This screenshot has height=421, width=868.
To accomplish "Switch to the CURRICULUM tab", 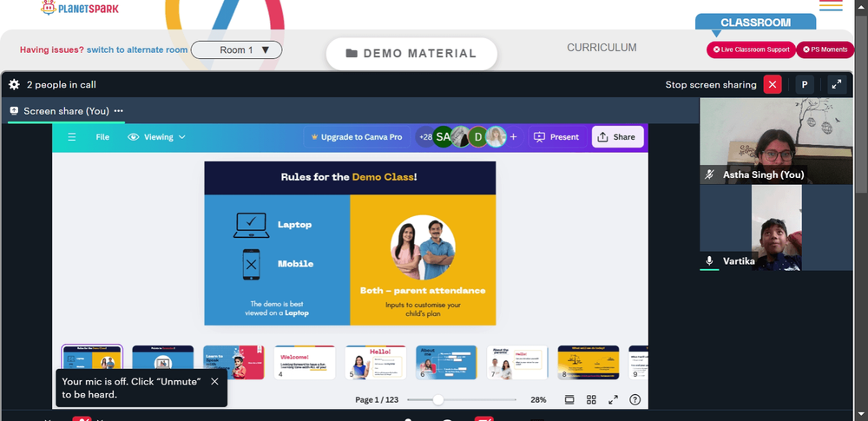I will pos(602,48).
